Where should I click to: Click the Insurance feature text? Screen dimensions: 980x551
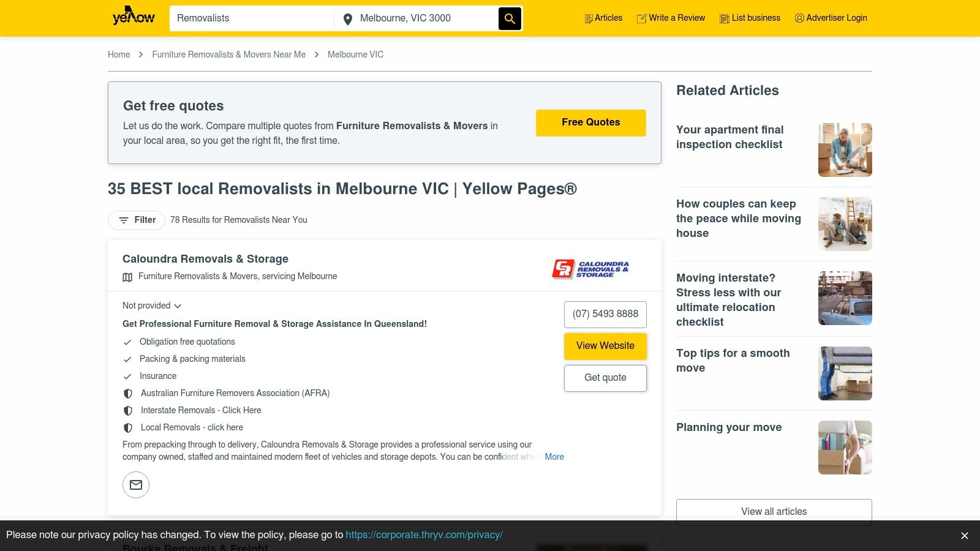(158, 376)
